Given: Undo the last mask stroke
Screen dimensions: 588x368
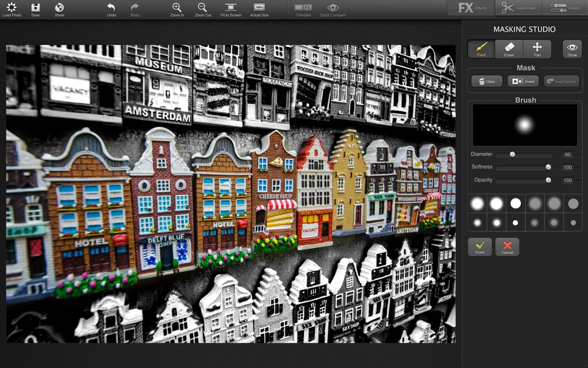Looking at the screenshot, I should click(x=111, y=9).
